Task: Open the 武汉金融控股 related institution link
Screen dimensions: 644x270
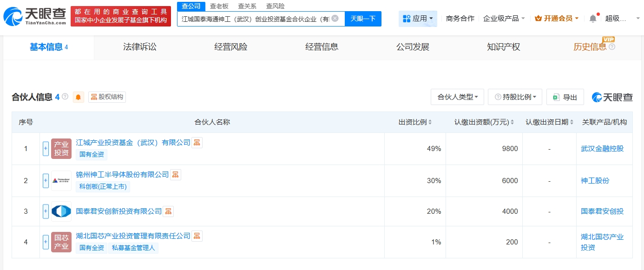Action: click(602, 149)
